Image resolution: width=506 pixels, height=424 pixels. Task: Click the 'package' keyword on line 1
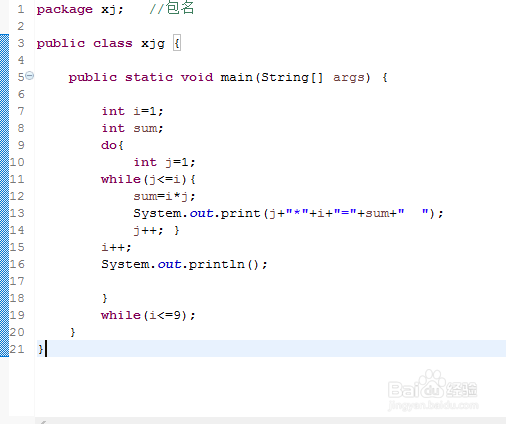coord(64,10)
